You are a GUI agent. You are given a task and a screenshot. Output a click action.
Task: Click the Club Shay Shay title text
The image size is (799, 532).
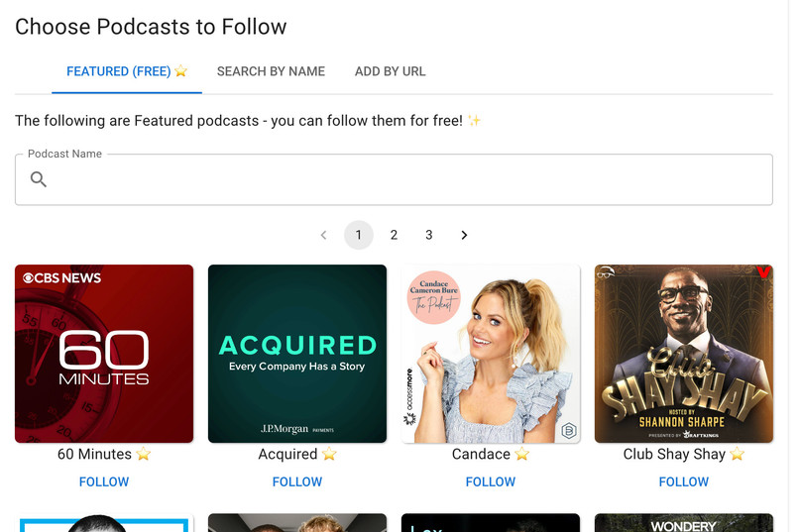click(x=674, y=454)
